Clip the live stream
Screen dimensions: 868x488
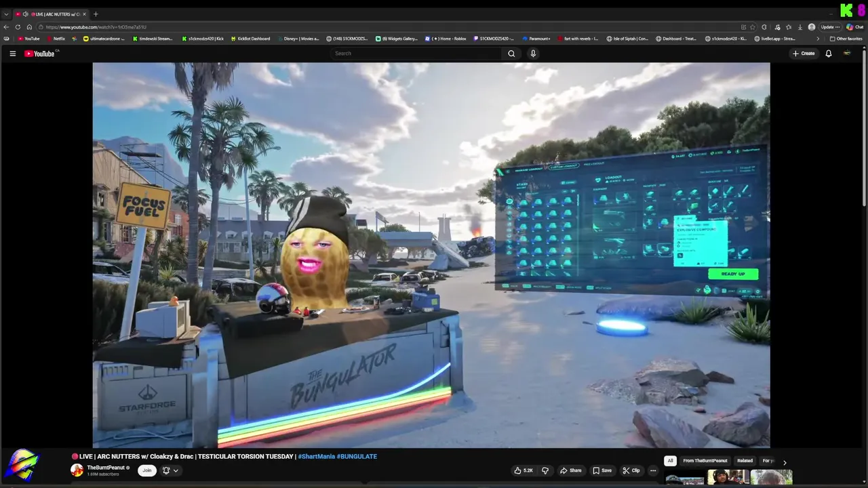[x=631, y=470]
